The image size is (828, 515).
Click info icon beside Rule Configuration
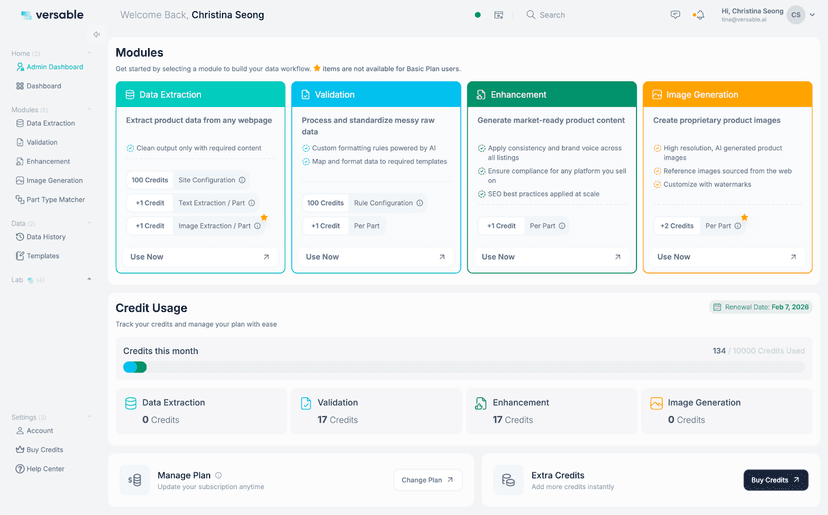[419, 203]
